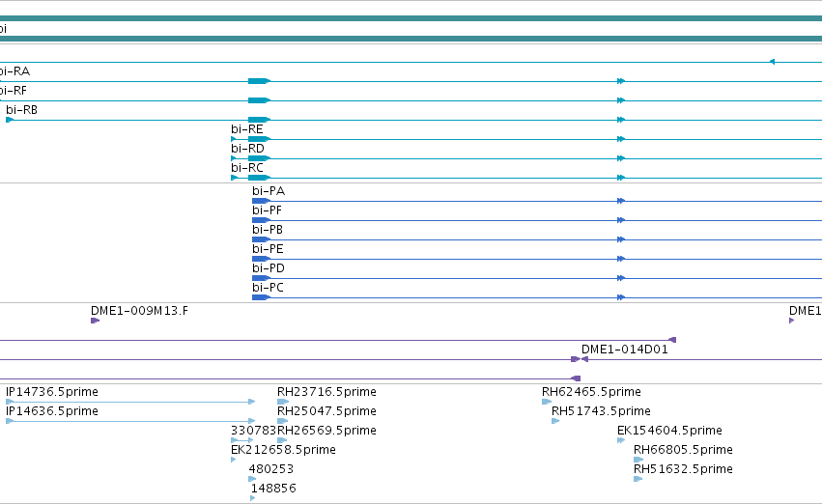This screenshot has height=504, width=822.
Task: Select the RH51632.5prime arrow glyph
Action: point(638,479)
